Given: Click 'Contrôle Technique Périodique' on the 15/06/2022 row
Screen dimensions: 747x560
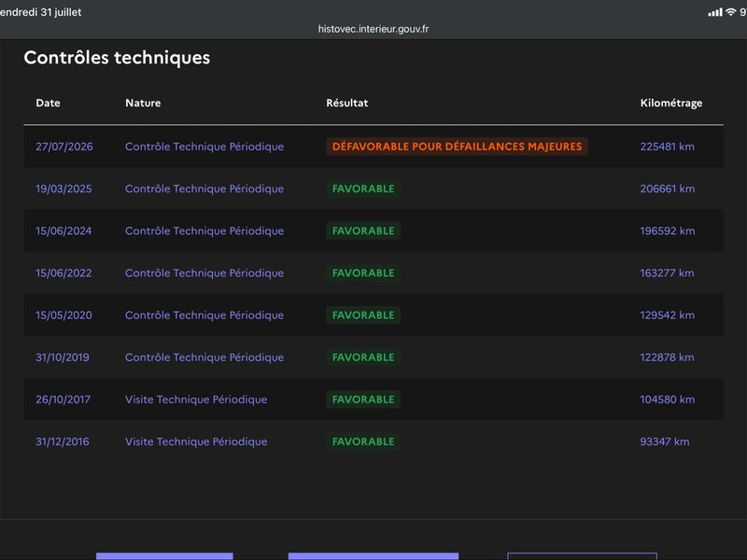Looking at the screenshot, I should point(204,273).
